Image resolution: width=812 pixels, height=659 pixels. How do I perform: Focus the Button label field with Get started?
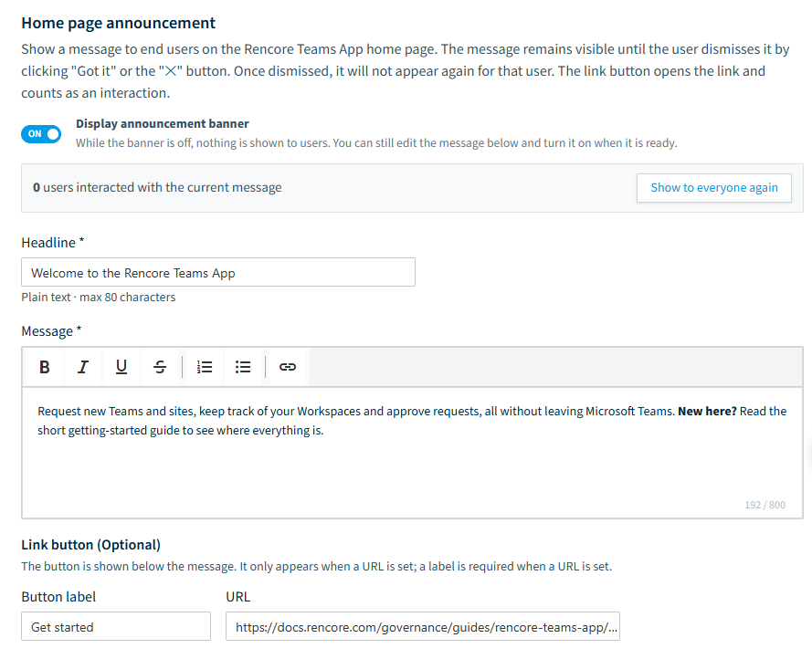pos(116,626)
